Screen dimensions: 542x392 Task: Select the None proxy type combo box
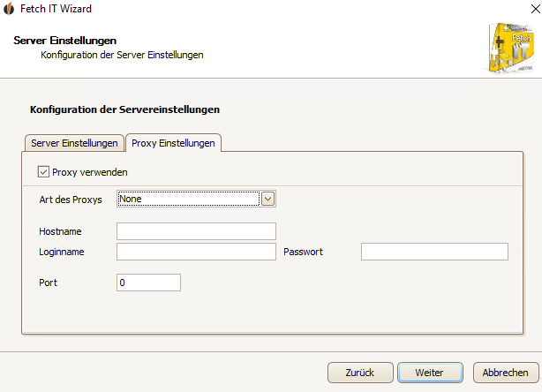click(x=196, y=199)
